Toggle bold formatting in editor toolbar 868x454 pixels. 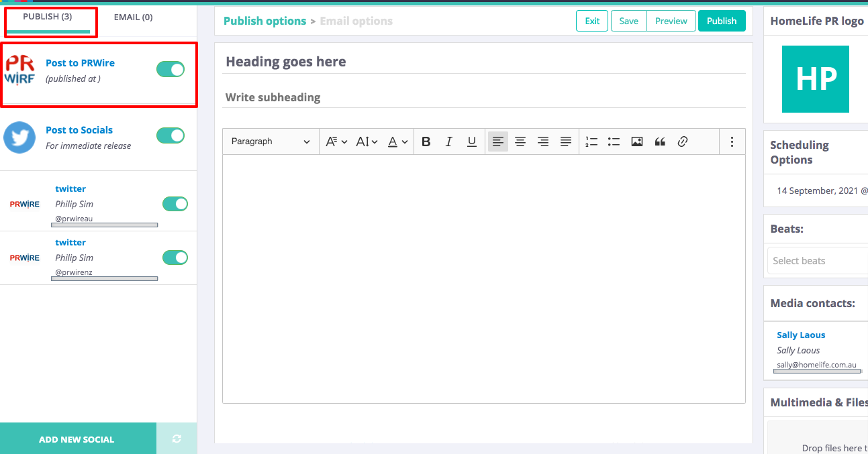tap(426, 141)
